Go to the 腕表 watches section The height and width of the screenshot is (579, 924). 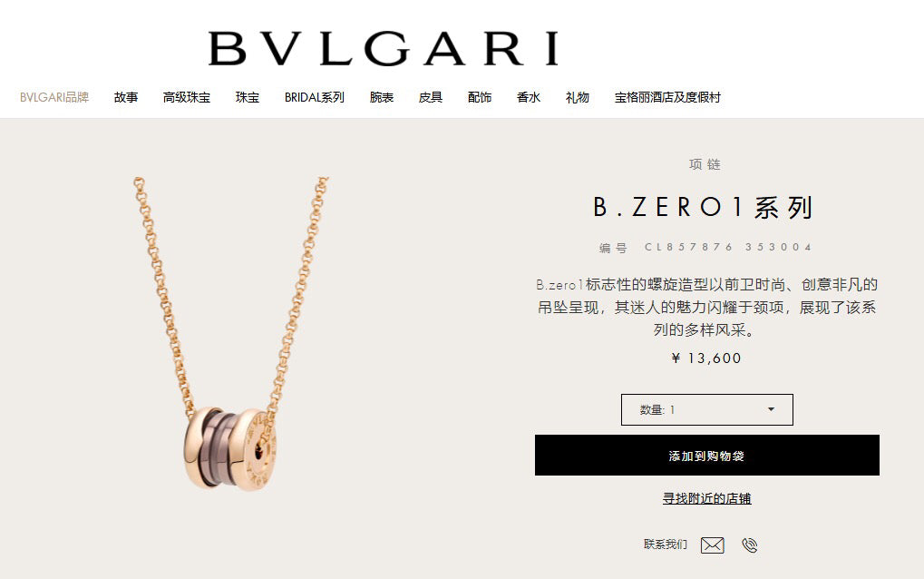(382, 97)
